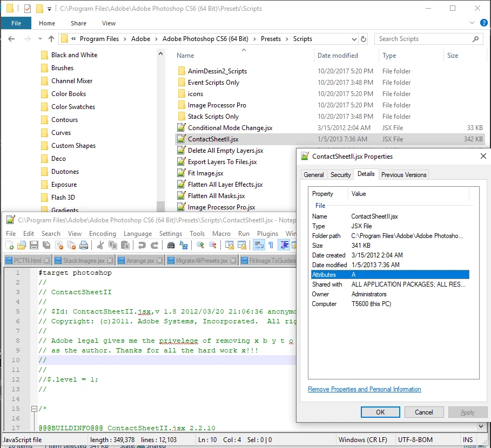Click the Synchronize Vertical Scrolling icon

click(x=229, y=245)
